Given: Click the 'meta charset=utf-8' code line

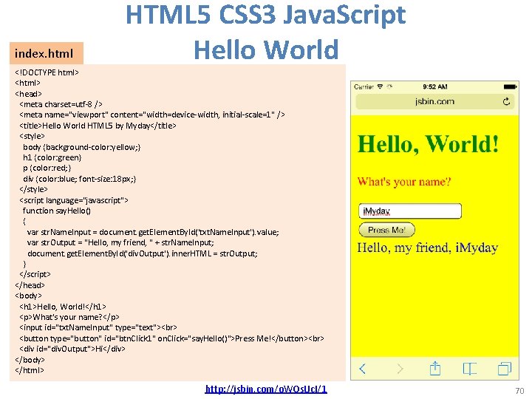Looking at the screenshot, I should click(61, 104).
